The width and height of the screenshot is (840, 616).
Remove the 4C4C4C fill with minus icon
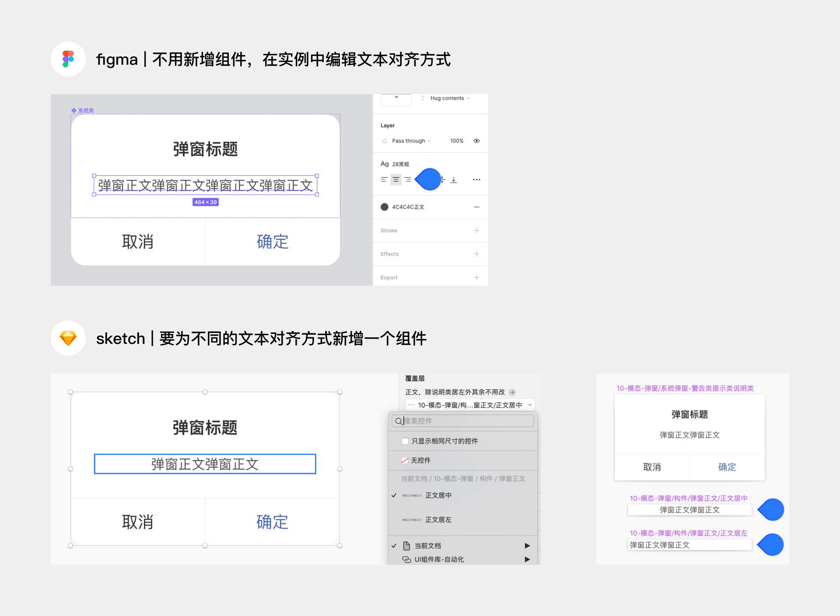[x=476, y=207]
